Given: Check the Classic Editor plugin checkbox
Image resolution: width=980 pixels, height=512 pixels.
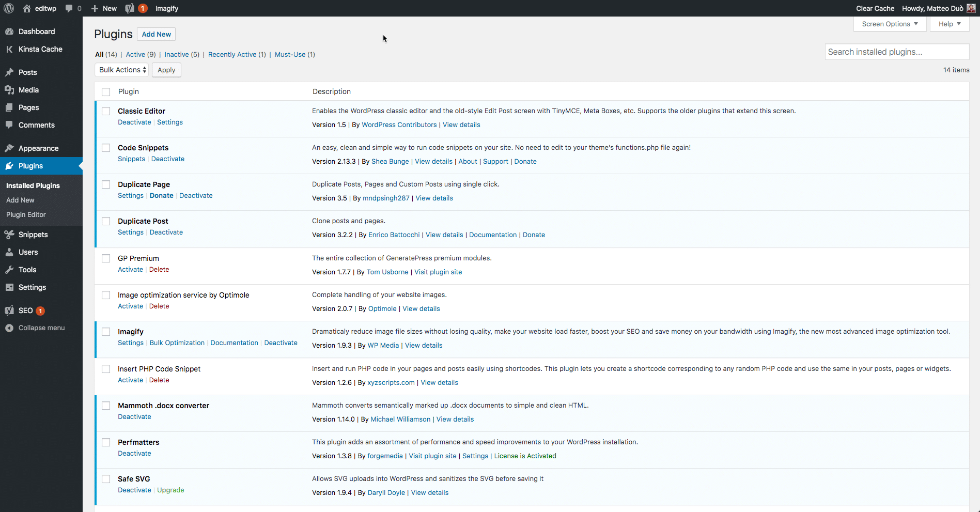Looking at the screenshot, I should point(106,111).
